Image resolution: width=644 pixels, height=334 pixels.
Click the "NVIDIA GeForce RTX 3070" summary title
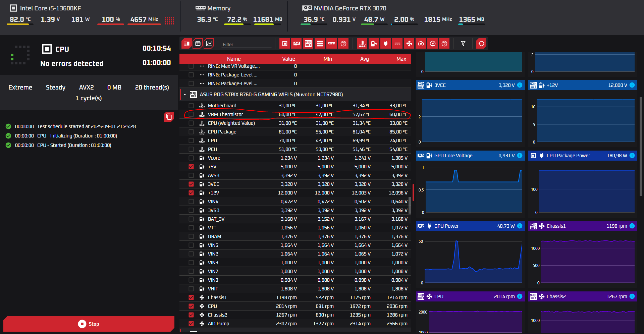pyautogui.click(x=350, y=8)
